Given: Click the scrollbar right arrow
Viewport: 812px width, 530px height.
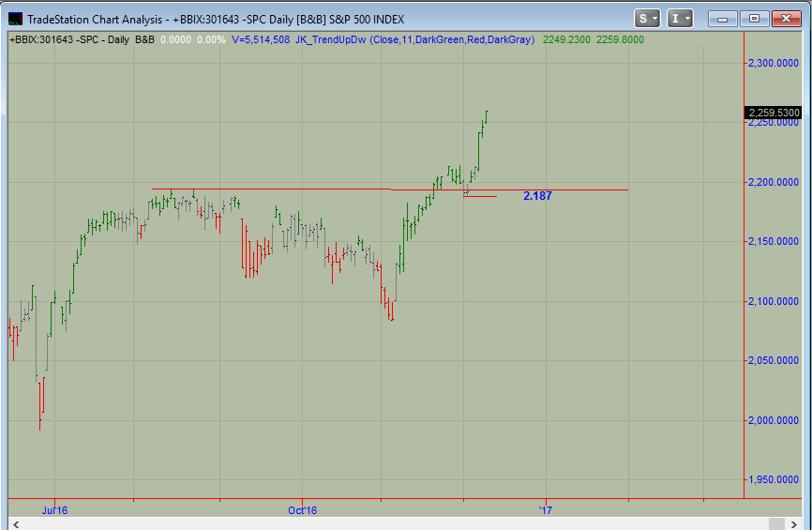Looking at the screenshot, I should pyautogui.click(x=794, y=524).
